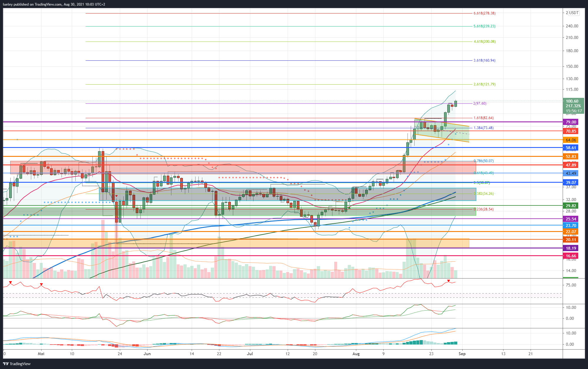
Task: Click the Aug date label on time axis
Action: [x=356, y=354]
